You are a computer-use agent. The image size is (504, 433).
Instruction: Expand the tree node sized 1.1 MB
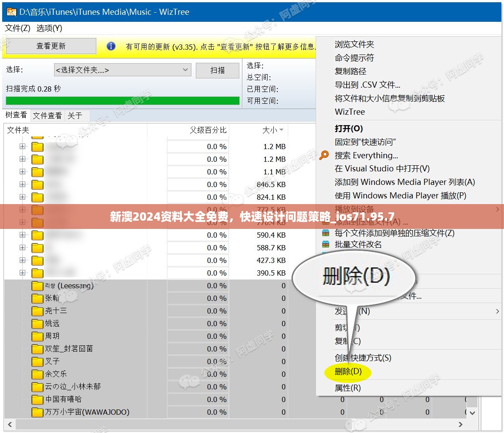pos(23,172)
